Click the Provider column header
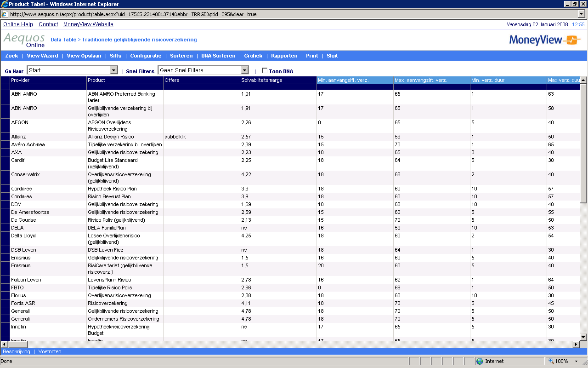 point(48,80)
